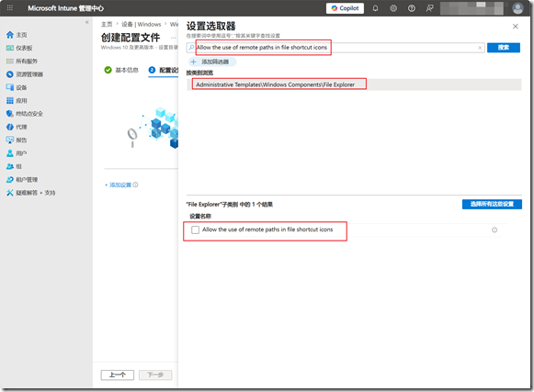Open 租户管理 in the sidebar
This screenshot has width=534, height=392.
22,180
